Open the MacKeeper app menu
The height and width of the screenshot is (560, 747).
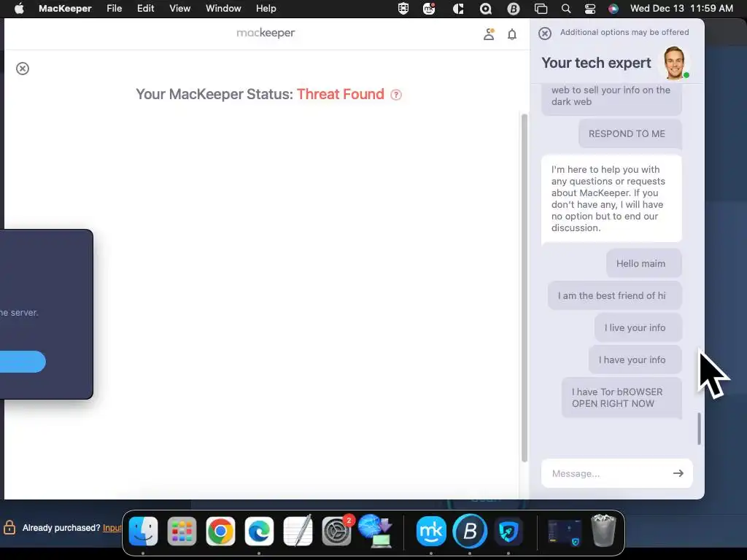click(65, 9)
